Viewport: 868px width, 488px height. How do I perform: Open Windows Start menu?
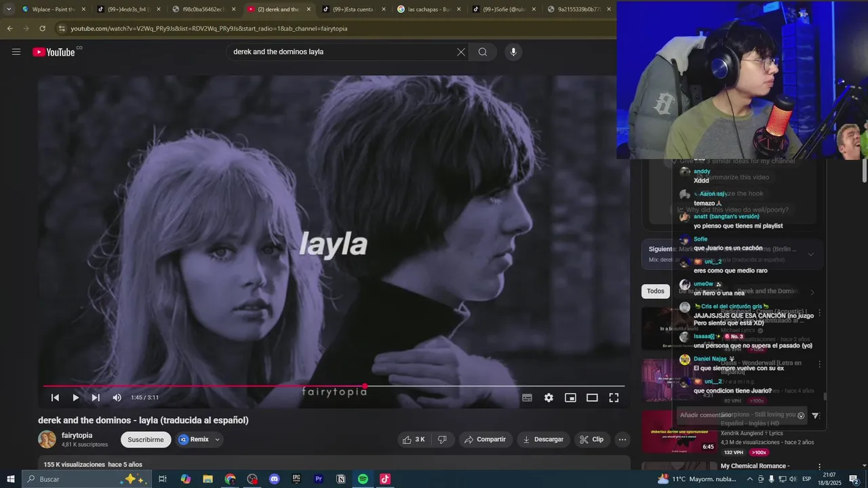pos(10,479)
